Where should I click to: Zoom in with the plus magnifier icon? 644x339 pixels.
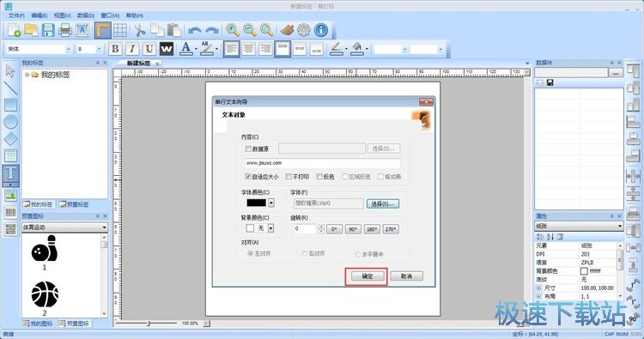click(233, 29)
